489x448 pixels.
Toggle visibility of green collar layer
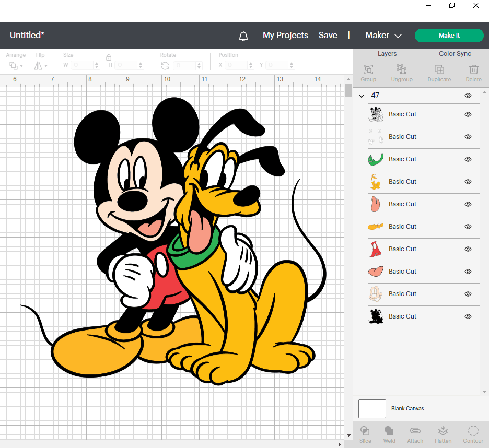[468, 159]
